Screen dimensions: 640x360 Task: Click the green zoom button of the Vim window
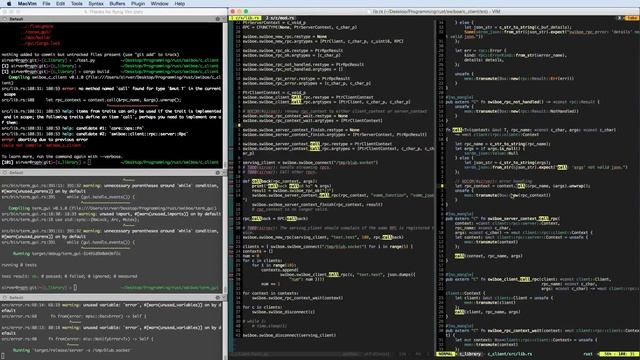coord(246,11)
